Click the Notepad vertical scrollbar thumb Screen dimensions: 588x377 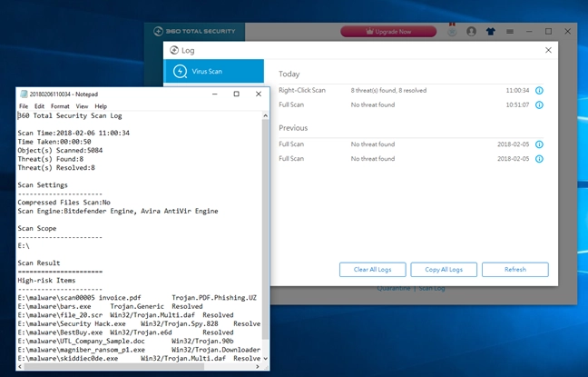[266, 232]
